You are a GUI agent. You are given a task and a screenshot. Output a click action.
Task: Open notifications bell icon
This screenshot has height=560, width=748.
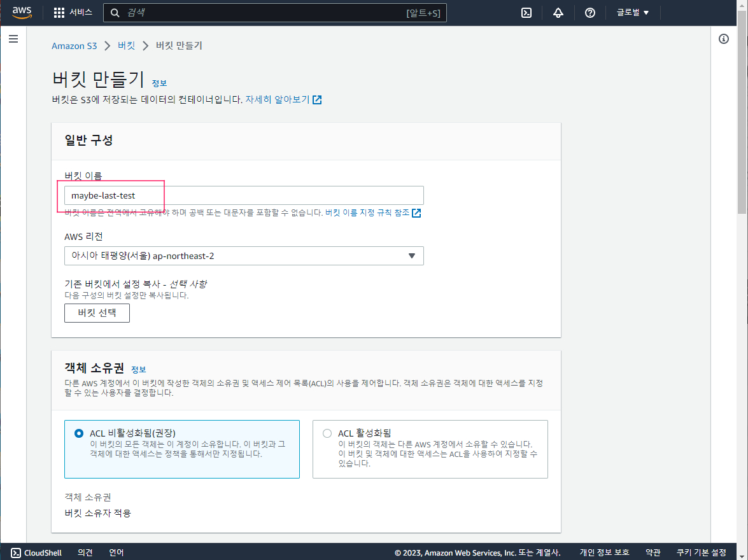(x=558, y=13)
